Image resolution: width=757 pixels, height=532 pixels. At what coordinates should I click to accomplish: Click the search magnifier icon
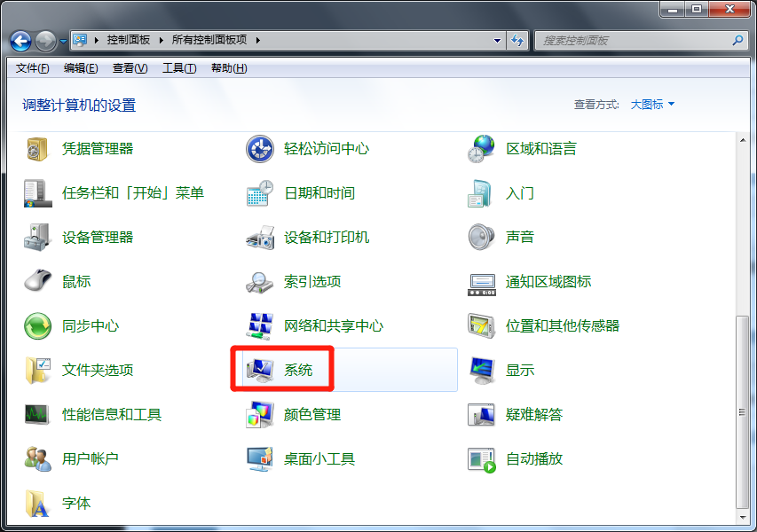(x=737, y=41)
